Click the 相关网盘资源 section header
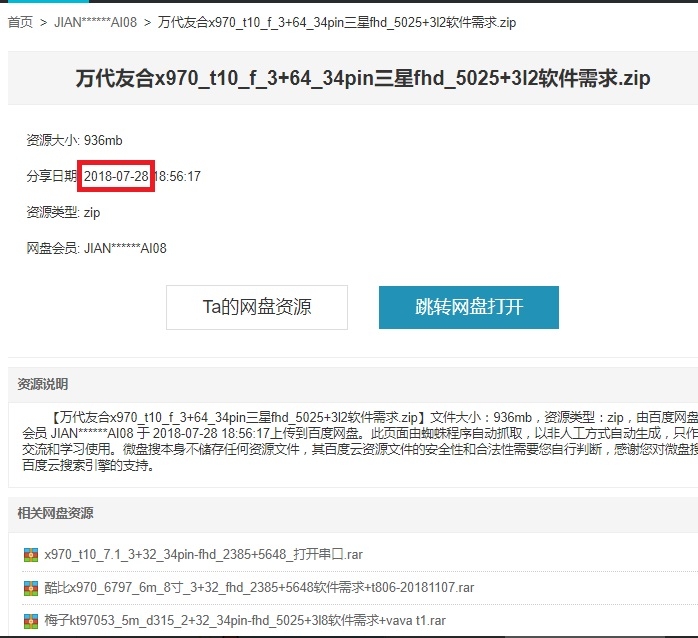 point(55,513)
